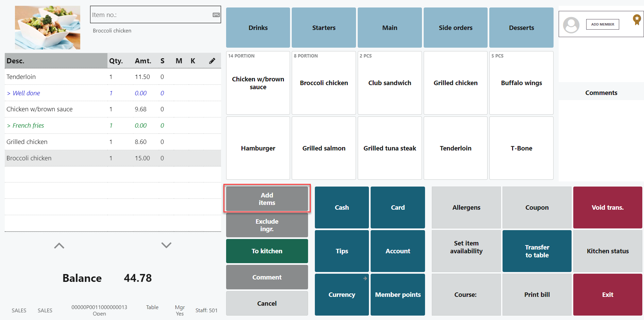
Task: Click the pencil edit icon in table header
Action: [x=212, y=61]
